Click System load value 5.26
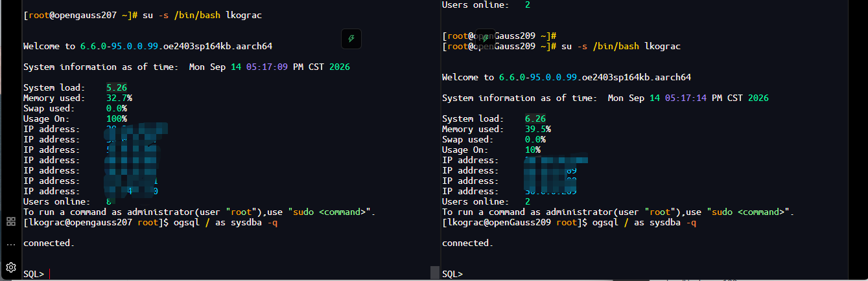 [117, 87]
